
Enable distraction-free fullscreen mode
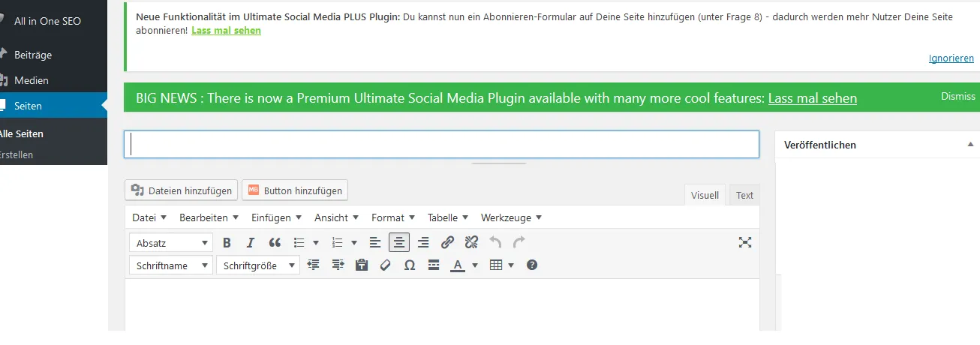[745, 242]
